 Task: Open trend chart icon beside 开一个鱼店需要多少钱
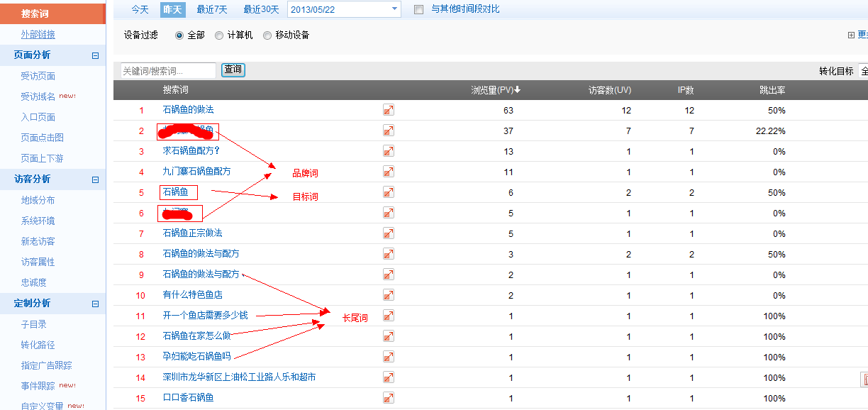pos(388,316)
